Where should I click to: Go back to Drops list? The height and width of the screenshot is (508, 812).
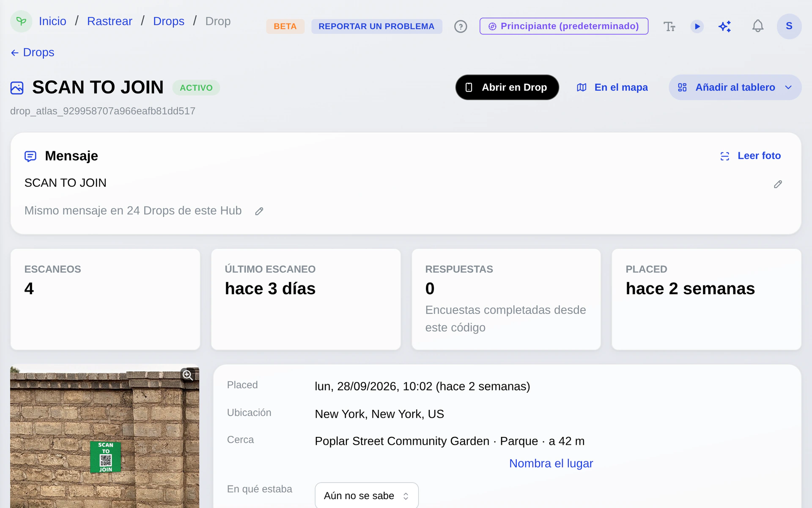pos(33,52)
